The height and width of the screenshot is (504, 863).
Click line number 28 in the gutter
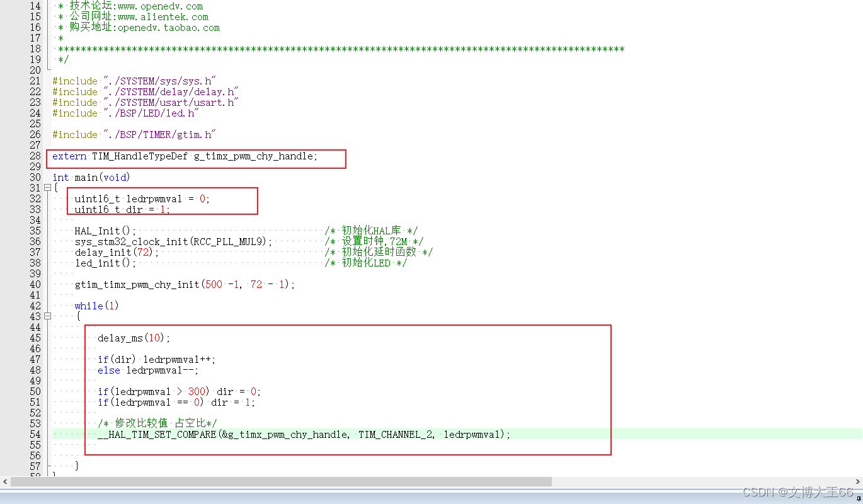coord(35,156)
